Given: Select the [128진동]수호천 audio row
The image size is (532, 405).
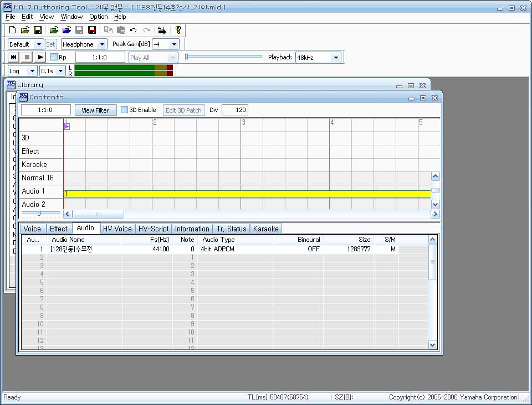Looking at the screenshot, I should (211, 249).
